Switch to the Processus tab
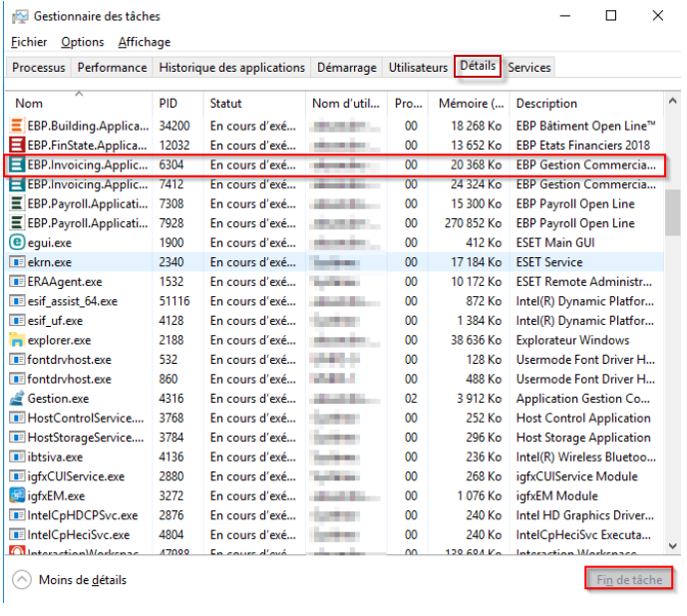 [x=39, y=68]
